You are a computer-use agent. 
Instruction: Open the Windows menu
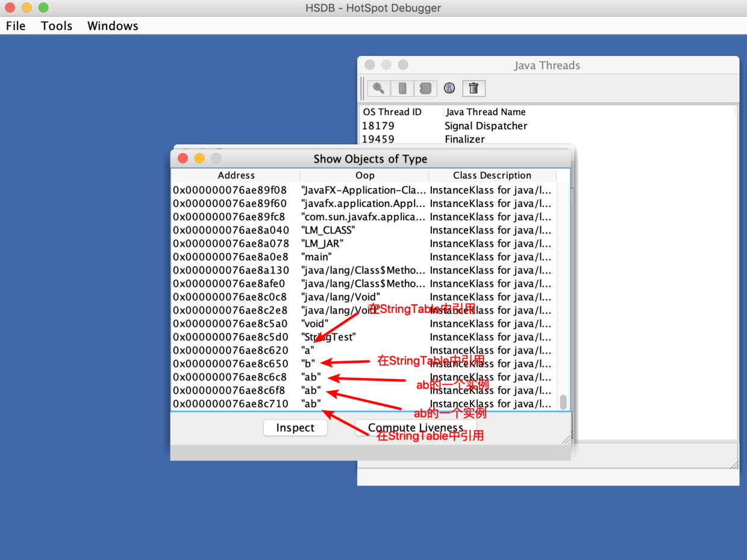coord(113,26)
